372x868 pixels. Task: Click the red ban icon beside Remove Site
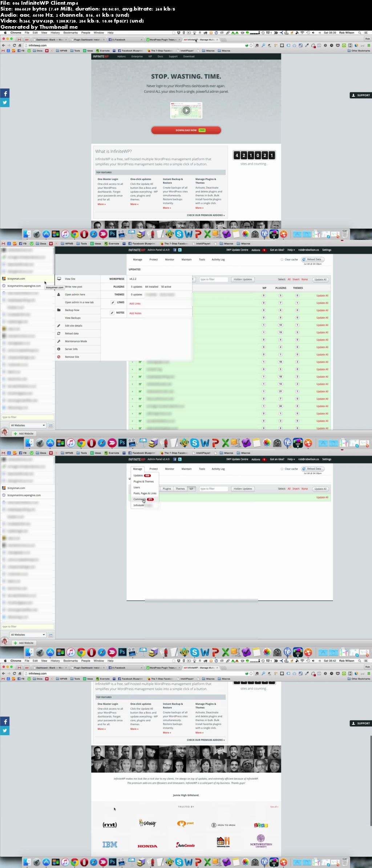[x=58, y=357]
